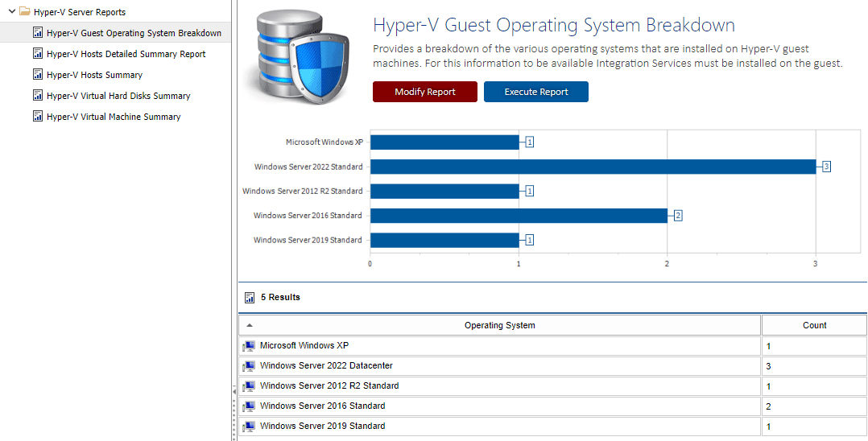Viewport: 868px width, 441px height.
Task: Click the pane splitter collapse arrow handle
Action: pyautogui.click(x=234, y=392)
